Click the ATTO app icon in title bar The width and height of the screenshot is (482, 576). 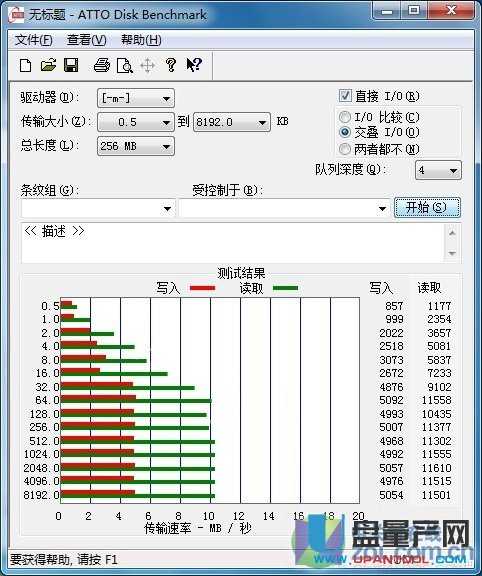pyautogui.click(x=17, y=14)
